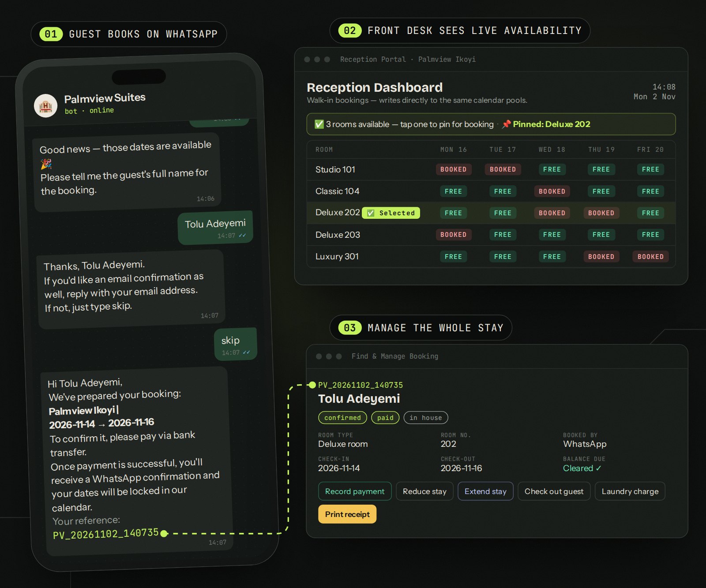This screenshot has width=706, height=588.
Task: Select Classic 104 BOOKED cell for Wed 18
Action: (x=552, y=191)
